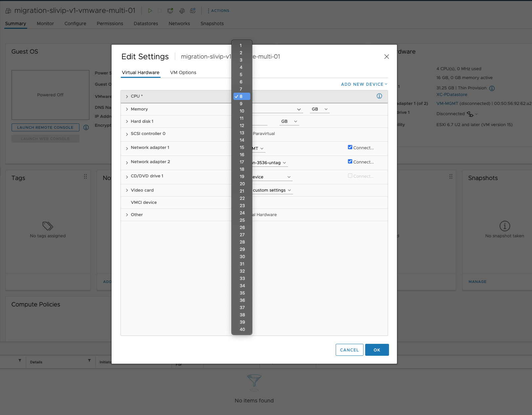Select 16 from the CPU count list

tap(242, 155)
